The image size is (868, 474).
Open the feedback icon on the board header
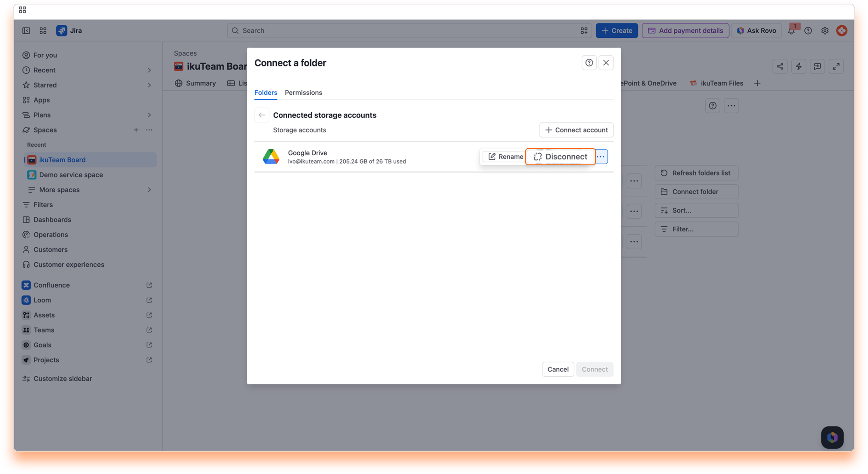(817, 66)
